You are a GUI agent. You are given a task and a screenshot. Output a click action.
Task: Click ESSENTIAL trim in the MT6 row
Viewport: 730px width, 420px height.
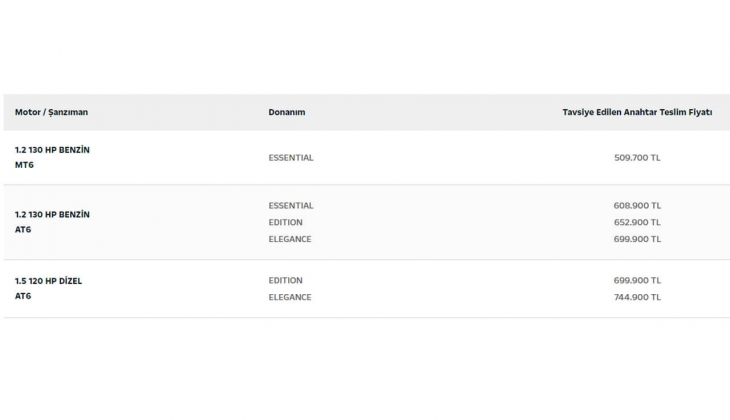[291, 157]
